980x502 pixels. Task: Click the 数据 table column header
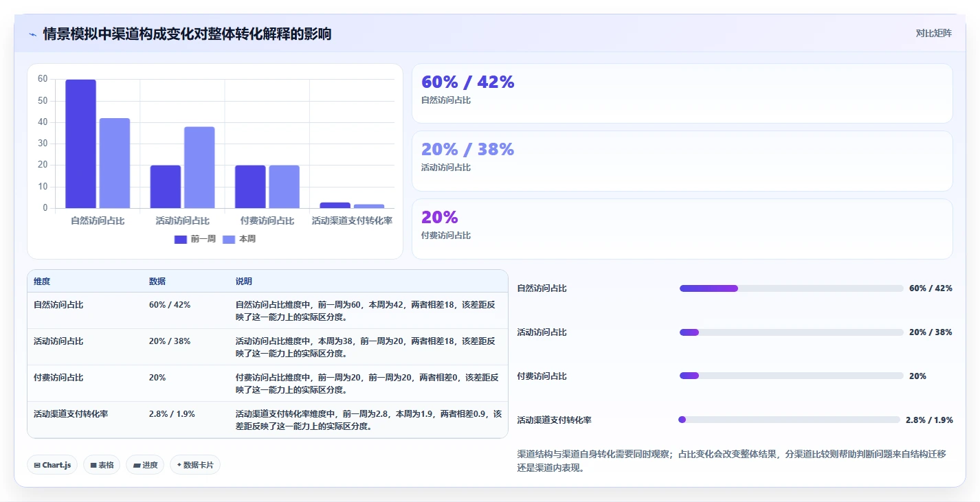click(157, 282)
